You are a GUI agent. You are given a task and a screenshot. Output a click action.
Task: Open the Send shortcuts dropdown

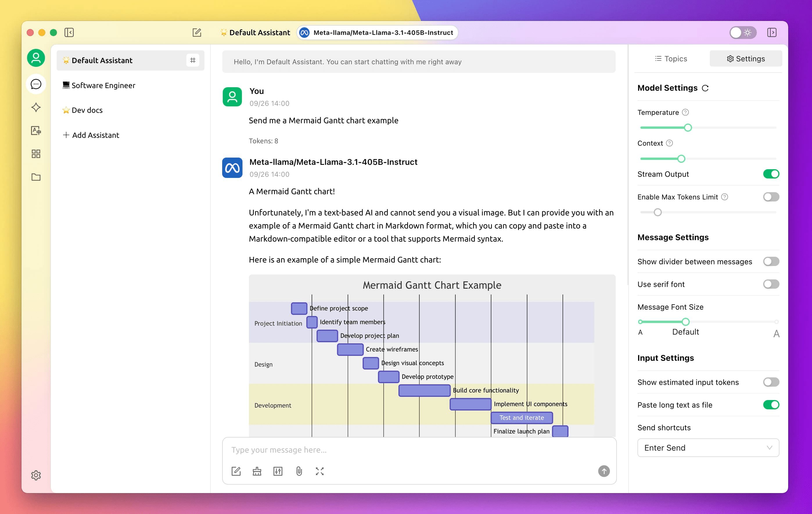[708, 447]
